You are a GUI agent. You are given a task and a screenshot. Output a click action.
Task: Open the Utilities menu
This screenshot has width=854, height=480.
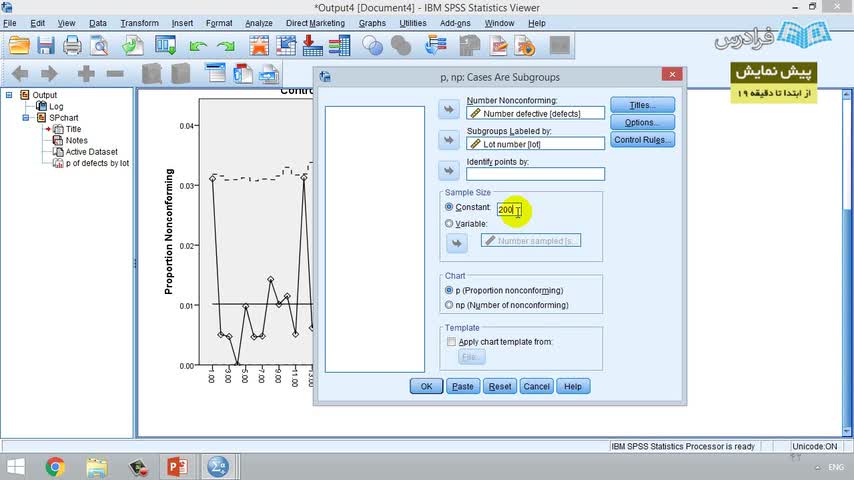pyautogui.click(x=413, y=23)
